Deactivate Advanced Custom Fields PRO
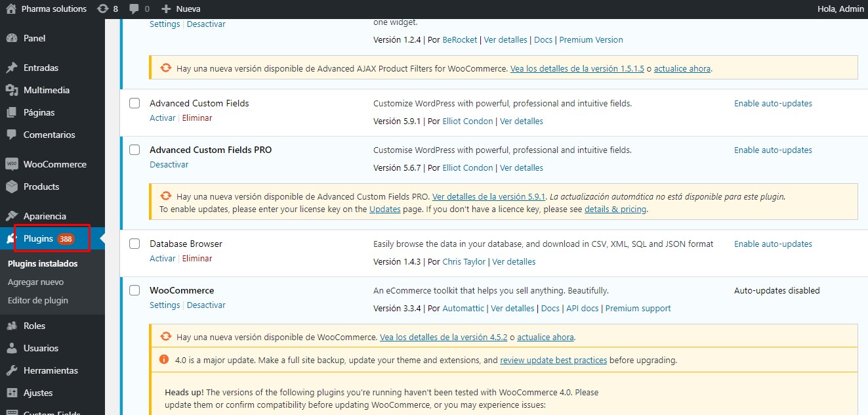The height and width of the screenshot is (415, 868). click(169, 165)
